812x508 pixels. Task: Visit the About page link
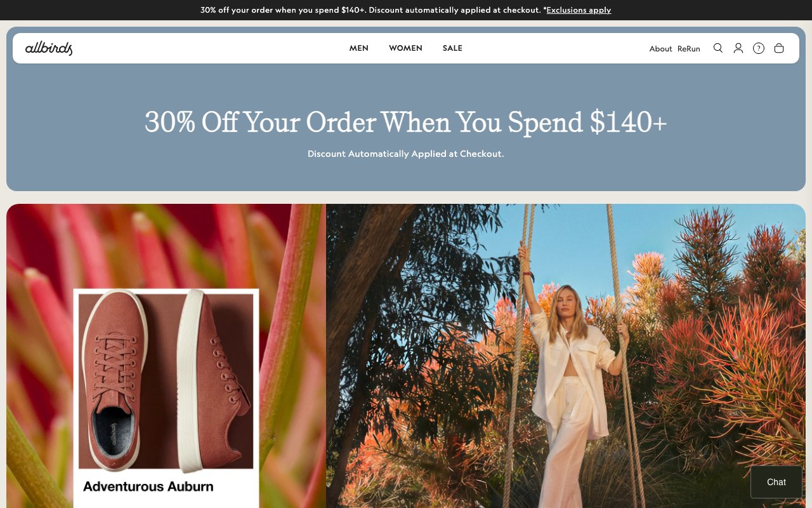660,49
